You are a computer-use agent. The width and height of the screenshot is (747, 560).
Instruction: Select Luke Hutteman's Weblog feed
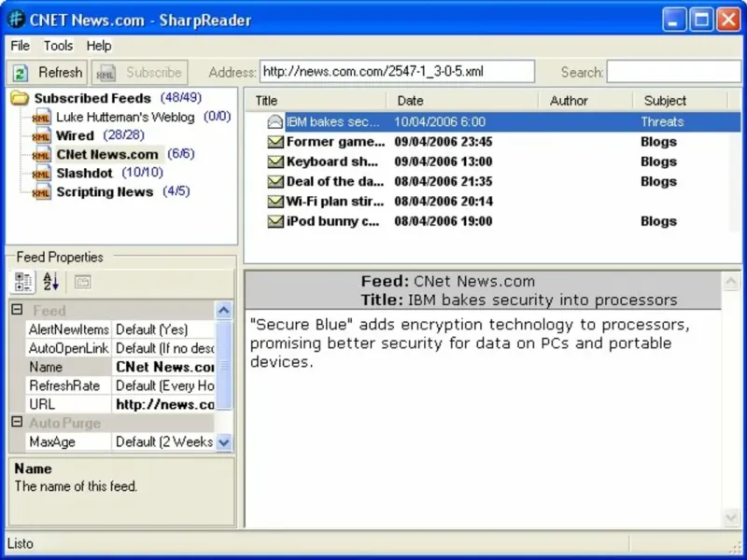tap(125, 118)
